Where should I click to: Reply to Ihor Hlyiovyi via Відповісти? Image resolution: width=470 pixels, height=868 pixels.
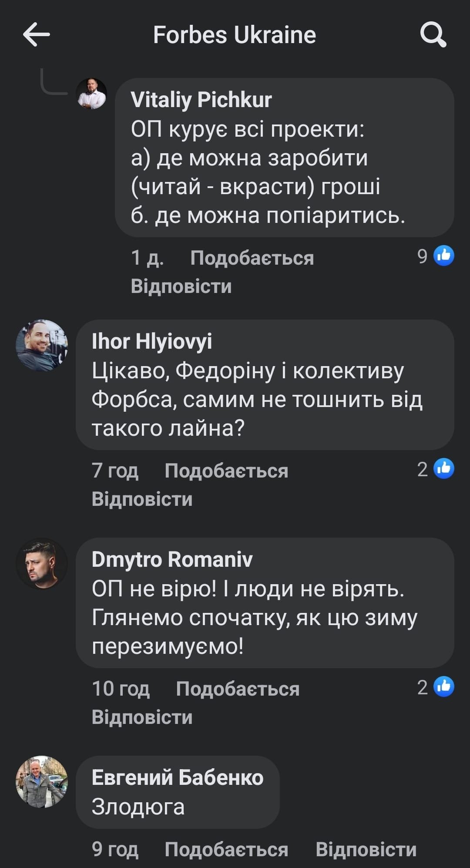pos(142,499)
